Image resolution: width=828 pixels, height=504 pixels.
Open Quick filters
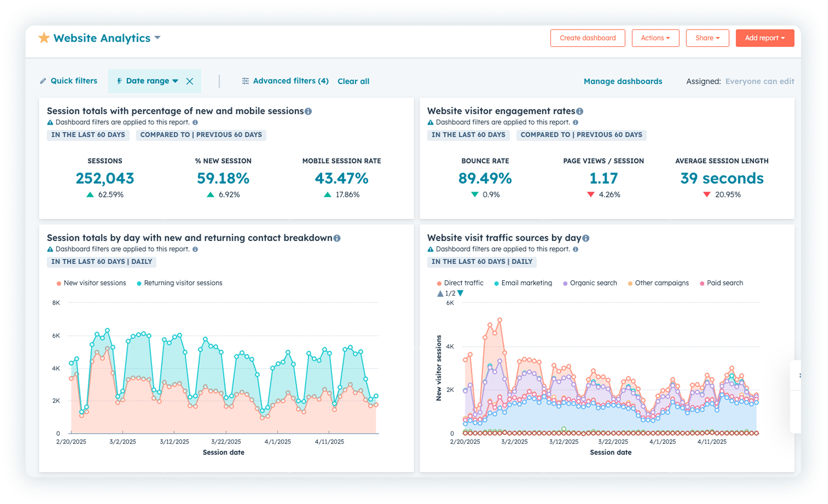pos(74,81)
